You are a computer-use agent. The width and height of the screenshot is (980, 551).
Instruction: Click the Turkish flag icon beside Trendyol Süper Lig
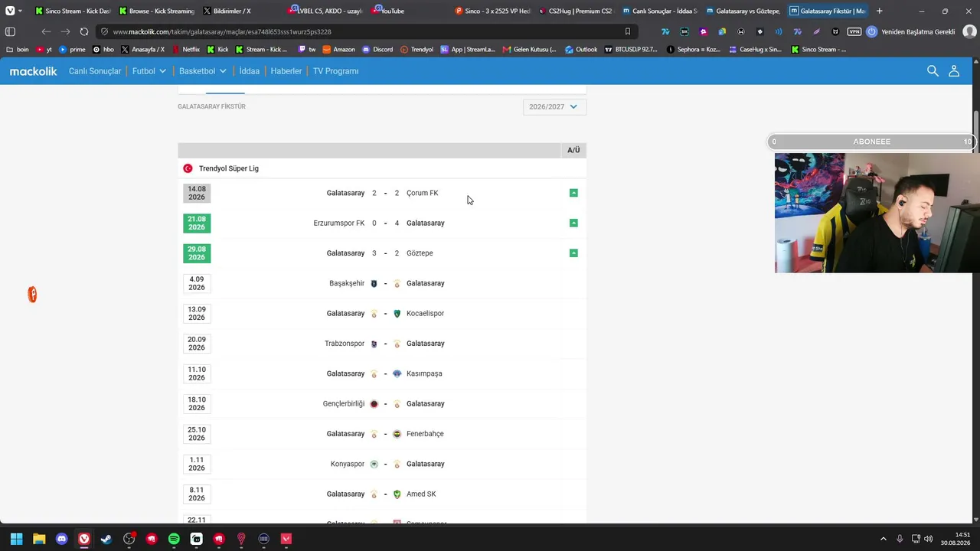(188, 168)
